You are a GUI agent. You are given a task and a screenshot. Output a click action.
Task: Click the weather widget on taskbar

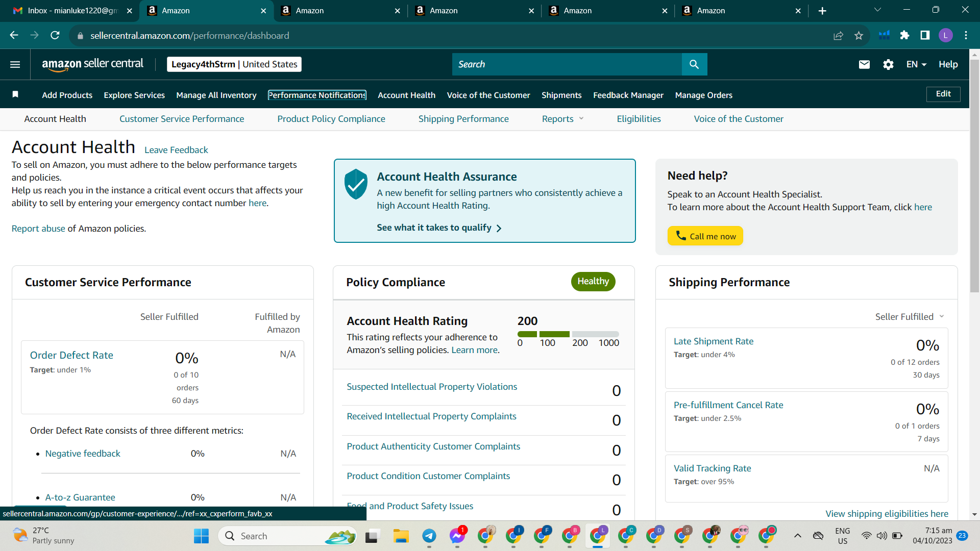coord(44,536)
